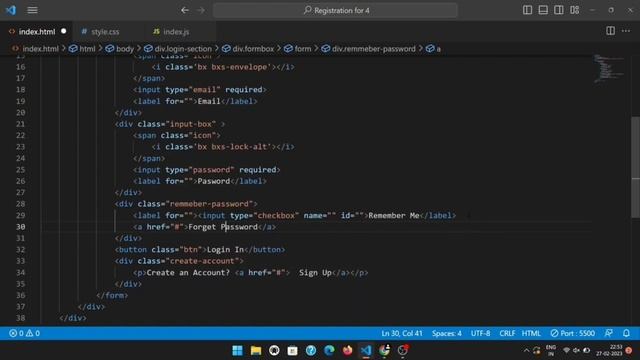Viewport: 640px width, 360px height.
Task: Switch to the index.html tab
Action: 37,31
